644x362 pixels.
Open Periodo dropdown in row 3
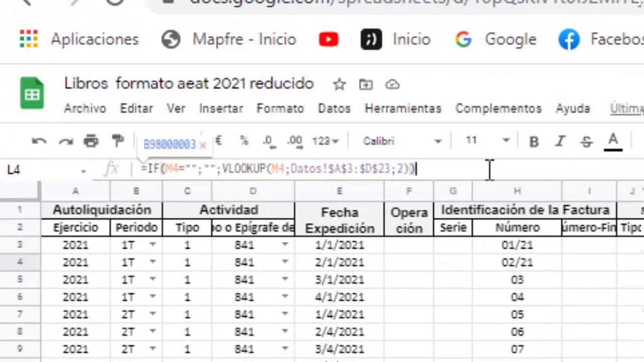coord(152,245)
